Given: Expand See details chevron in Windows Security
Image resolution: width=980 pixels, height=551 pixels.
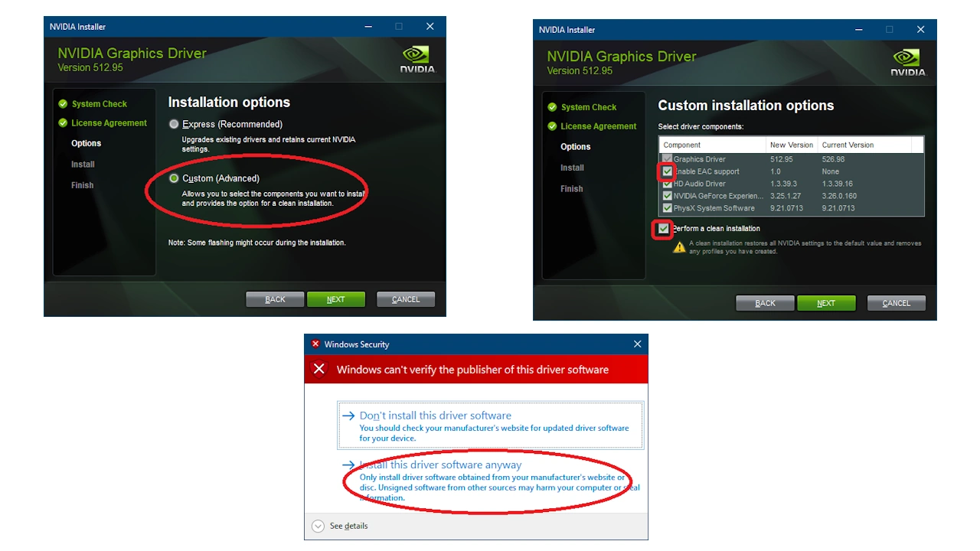Looking at the screenshot, I should (318, 526).
